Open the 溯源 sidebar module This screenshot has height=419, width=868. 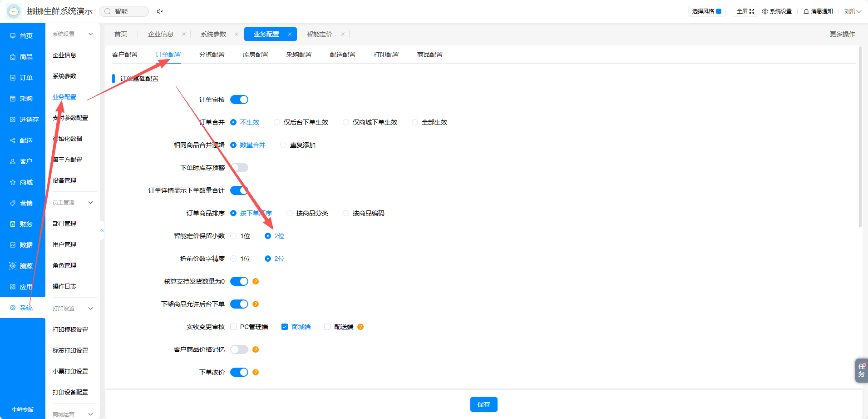(22, 266)
